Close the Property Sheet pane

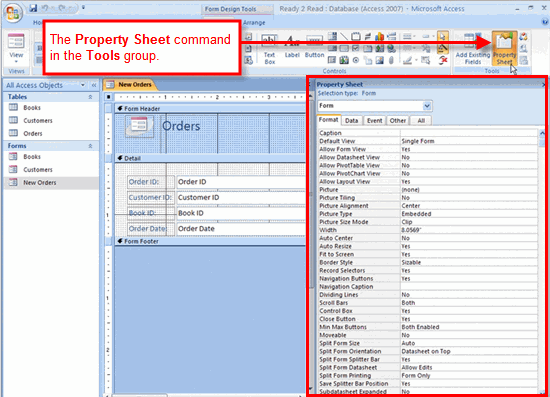(544, 85)
